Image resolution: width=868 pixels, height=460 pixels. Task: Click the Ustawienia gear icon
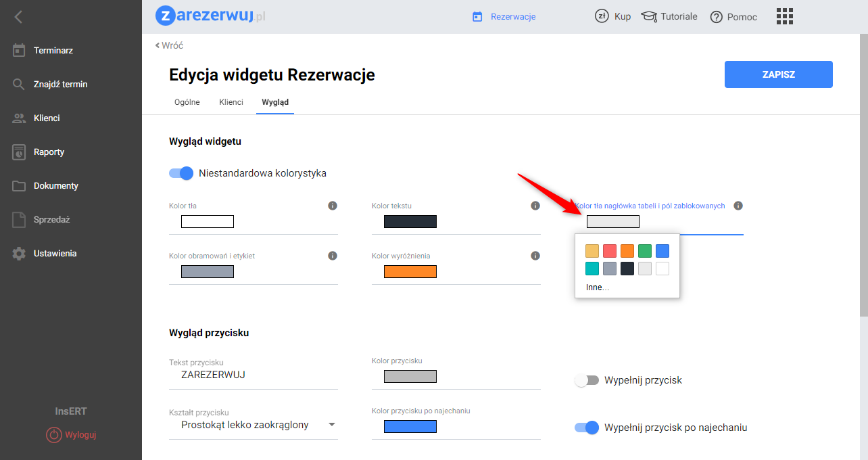click(x=19, y=253)
